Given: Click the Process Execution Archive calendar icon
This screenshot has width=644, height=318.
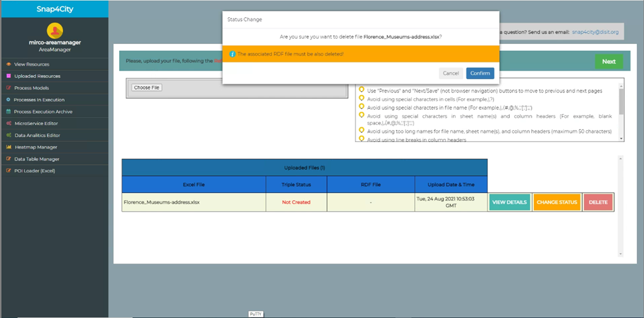Looking at the screenshot, I should pyautogui.click(x=8, y=112).
